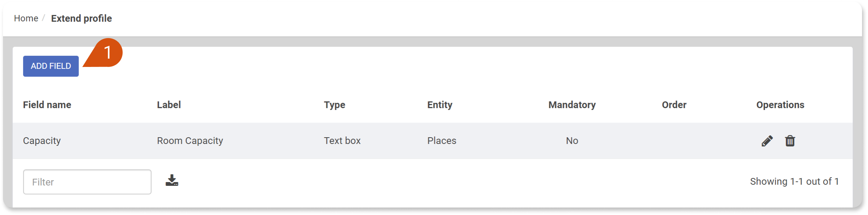Click the Showing 1-1 out of 1 text
The width and height of the screenshot is (868, 215).
(x=794, y=181)
